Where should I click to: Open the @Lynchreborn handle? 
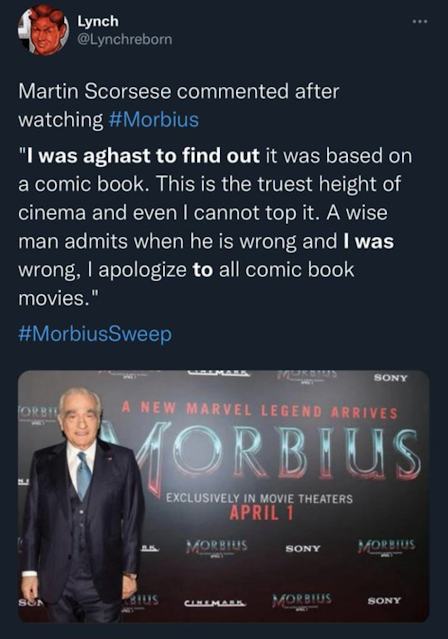(125, 40)
